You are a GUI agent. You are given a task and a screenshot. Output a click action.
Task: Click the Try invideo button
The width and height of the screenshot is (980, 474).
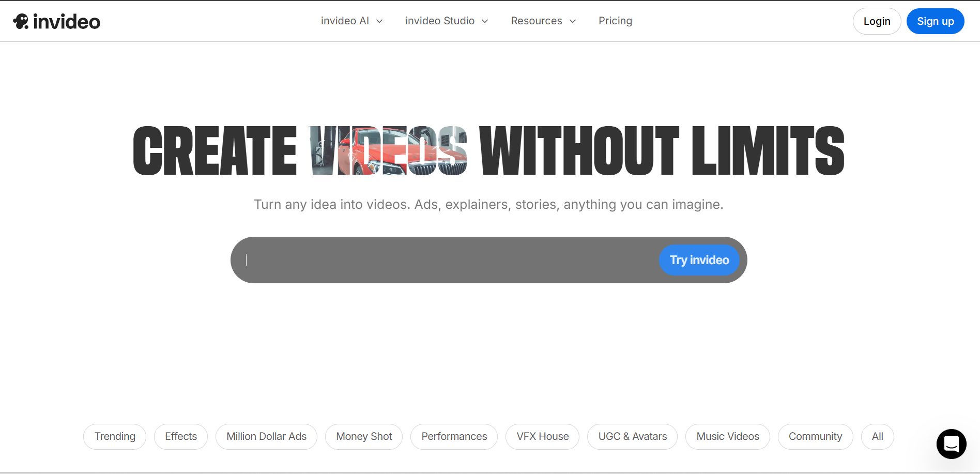pos(699,260)
